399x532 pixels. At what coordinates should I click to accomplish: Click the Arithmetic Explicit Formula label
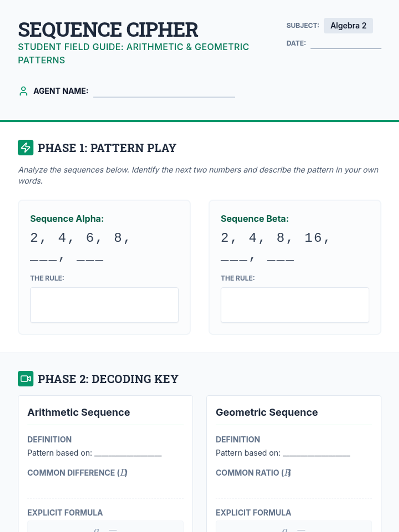click(x=65, y=513)
